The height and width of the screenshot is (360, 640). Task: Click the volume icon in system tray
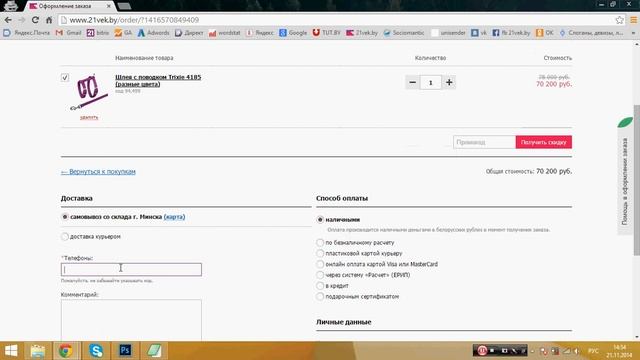pyautogui.click(x=577, y=351)
